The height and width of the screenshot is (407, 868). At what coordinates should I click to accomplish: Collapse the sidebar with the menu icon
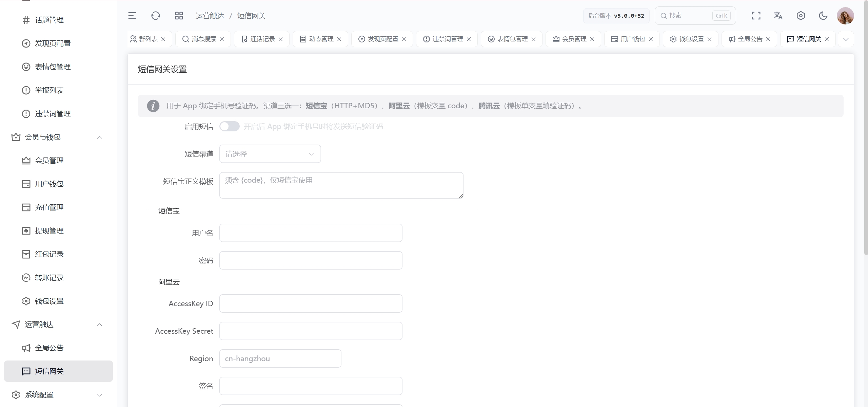(132, 16)
